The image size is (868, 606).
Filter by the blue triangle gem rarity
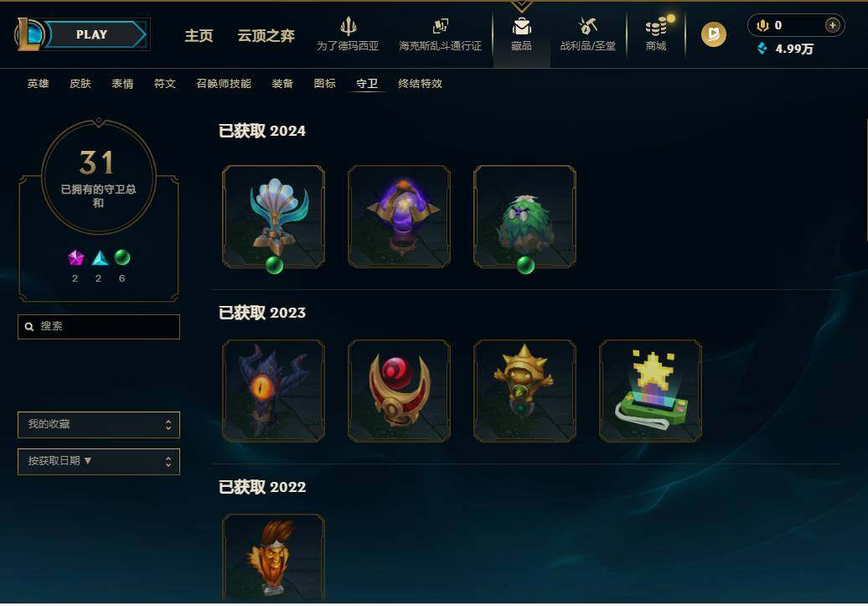99,257
